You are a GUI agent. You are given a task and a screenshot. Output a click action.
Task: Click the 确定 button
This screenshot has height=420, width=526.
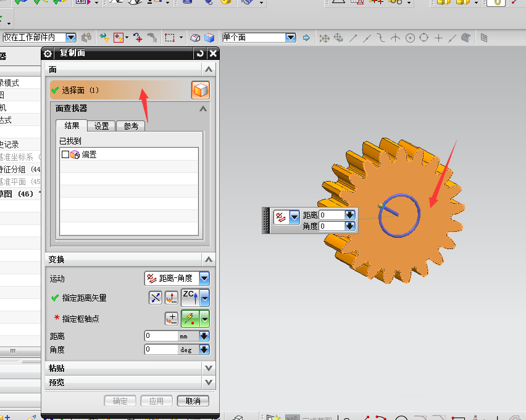(120, 401)
